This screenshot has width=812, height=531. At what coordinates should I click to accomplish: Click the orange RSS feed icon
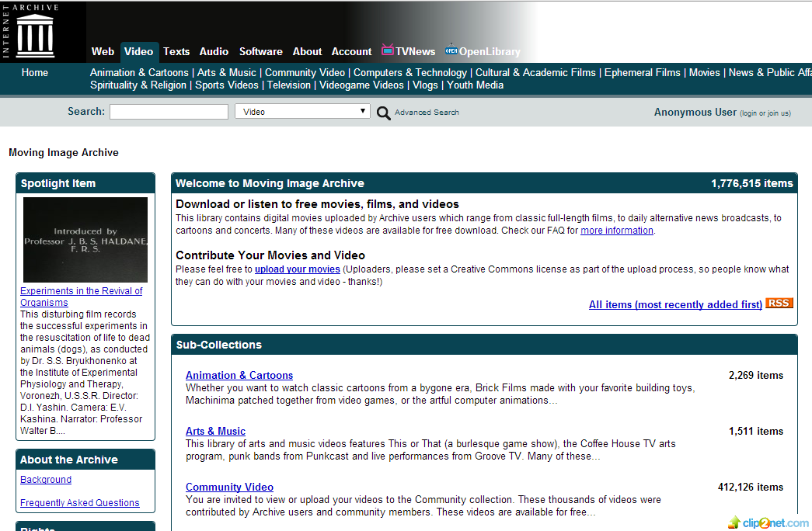click(779, 303)
